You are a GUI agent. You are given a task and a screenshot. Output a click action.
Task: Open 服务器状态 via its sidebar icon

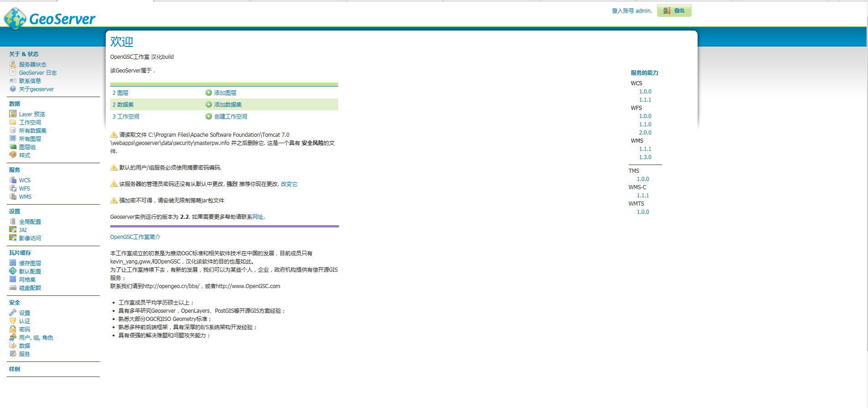tap(13, 64)
